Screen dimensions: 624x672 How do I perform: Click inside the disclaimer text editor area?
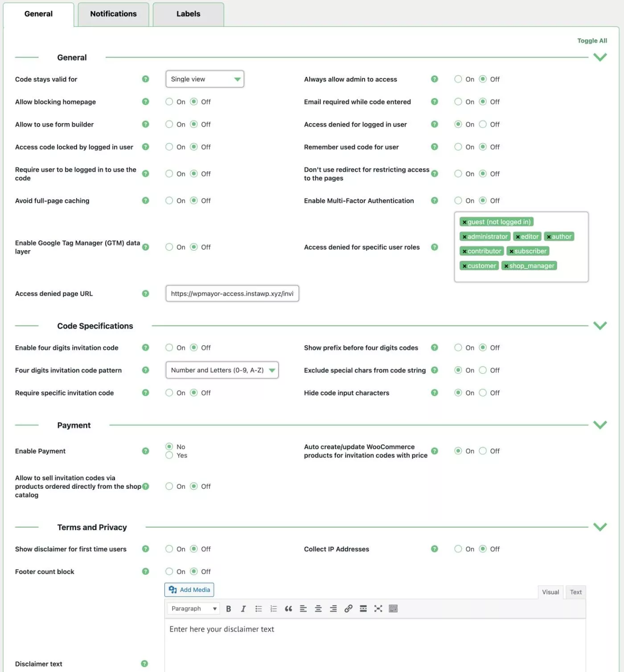[375, 645]
